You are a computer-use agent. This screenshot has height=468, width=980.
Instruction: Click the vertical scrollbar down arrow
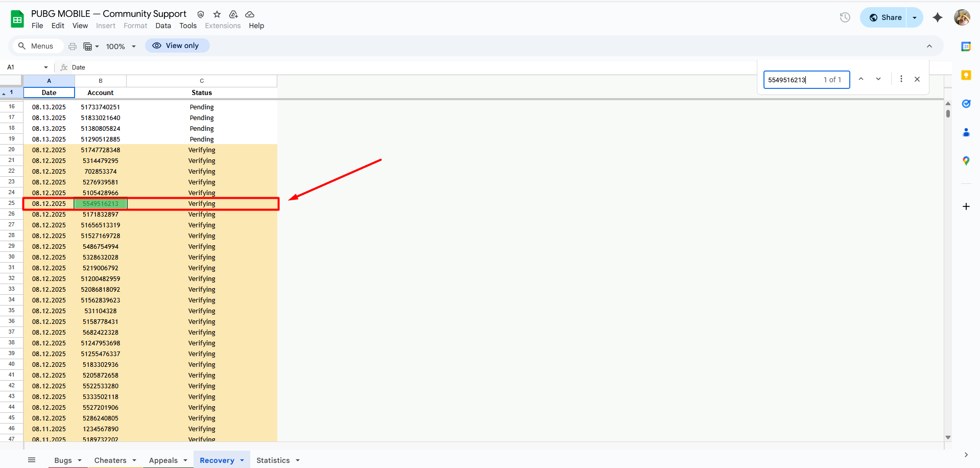[x=948, y=437]
